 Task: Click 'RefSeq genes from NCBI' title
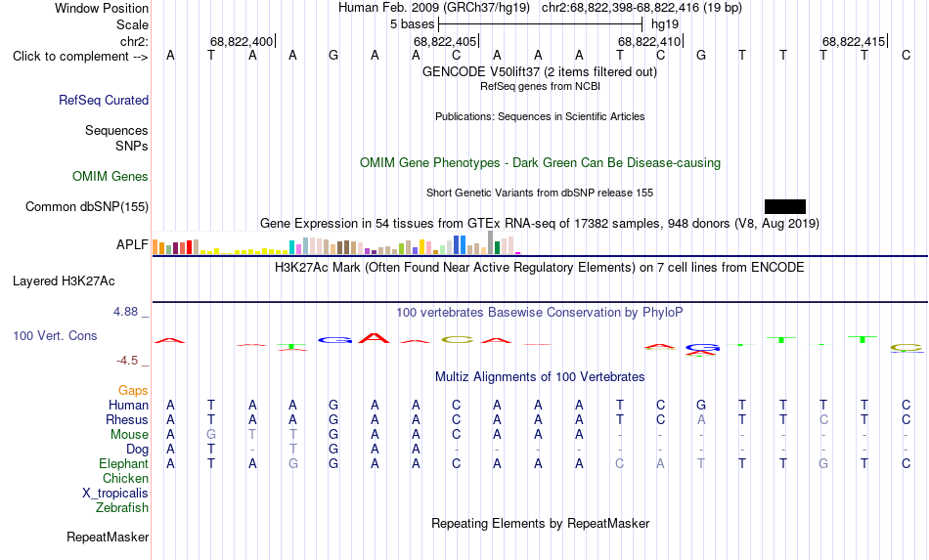tap(540, 86)
